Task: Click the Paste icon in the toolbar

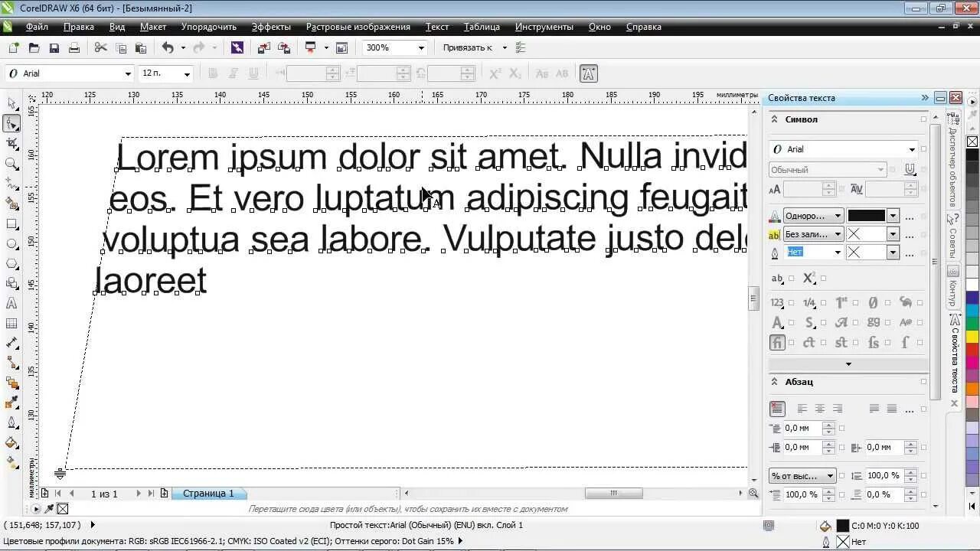Action: (140, 47)
